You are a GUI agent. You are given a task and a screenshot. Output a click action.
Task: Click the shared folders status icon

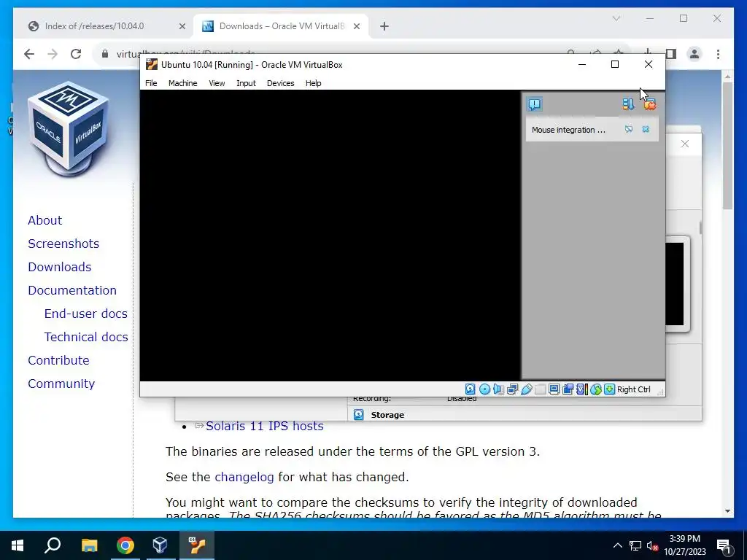point(541,389)
